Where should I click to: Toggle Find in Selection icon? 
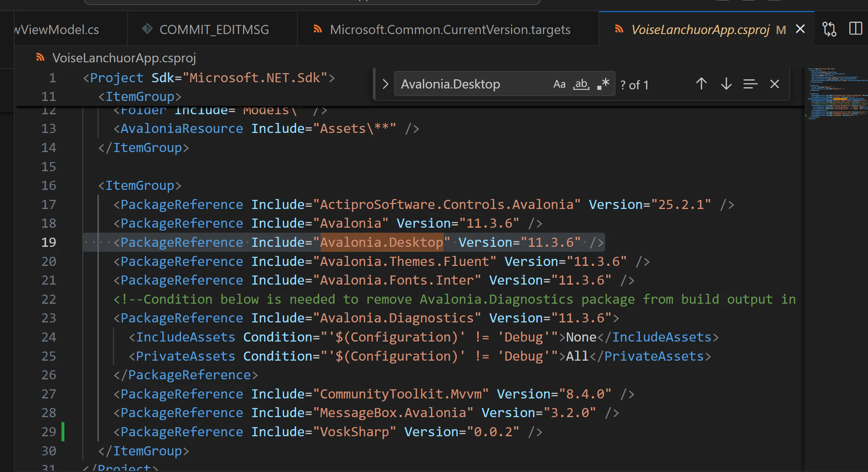tap(750, 84)
